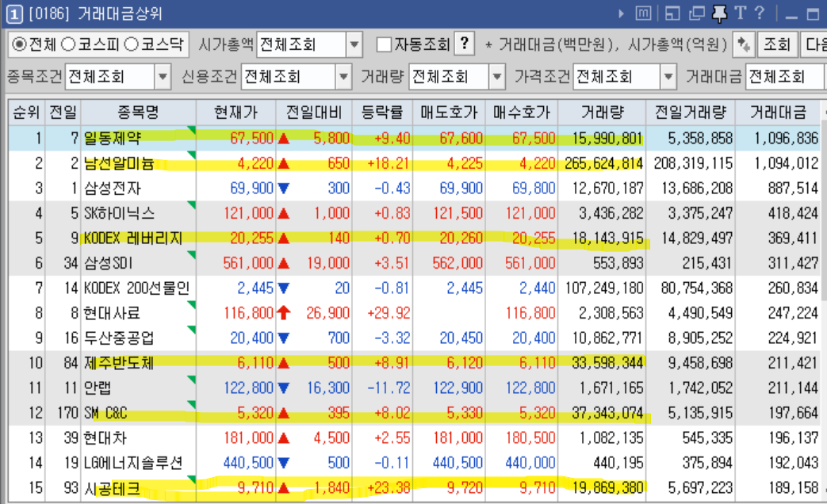Select the SK하이닉스 stock name
This screenshot has height=504, width=827.
coord(119,213)
